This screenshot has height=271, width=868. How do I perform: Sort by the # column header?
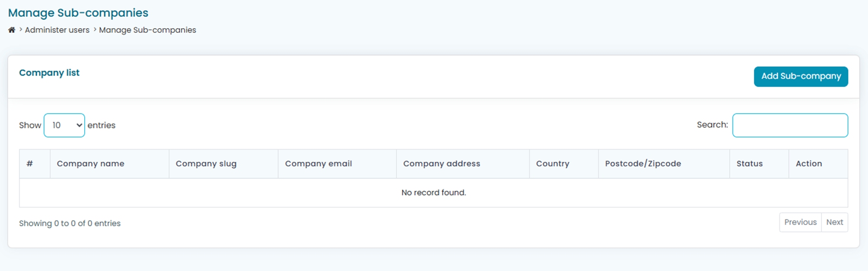point(30,163)
